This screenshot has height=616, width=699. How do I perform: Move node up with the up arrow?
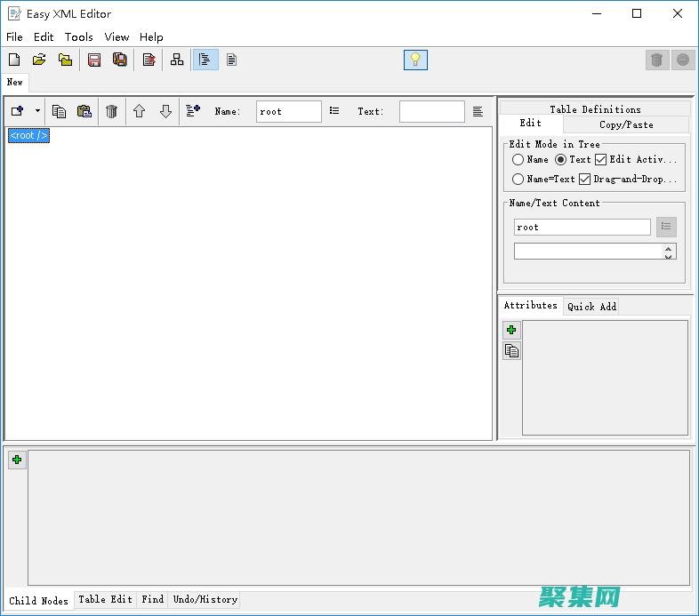click(x=139, y=111)
